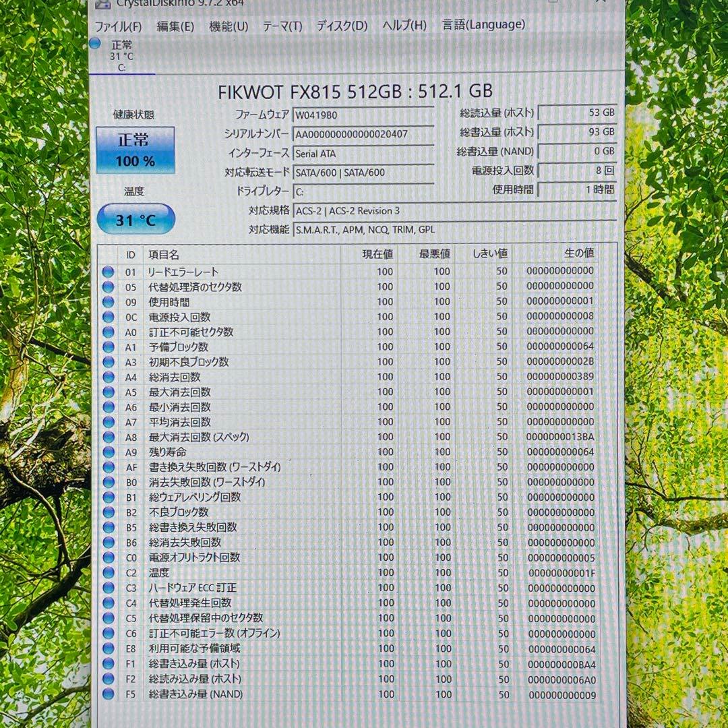Open the ディスク(D) menu

344,25
